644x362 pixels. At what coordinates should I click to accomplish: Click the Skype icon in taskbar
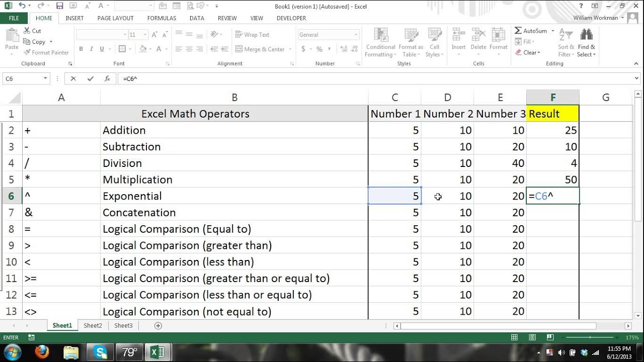pos(100,352)
